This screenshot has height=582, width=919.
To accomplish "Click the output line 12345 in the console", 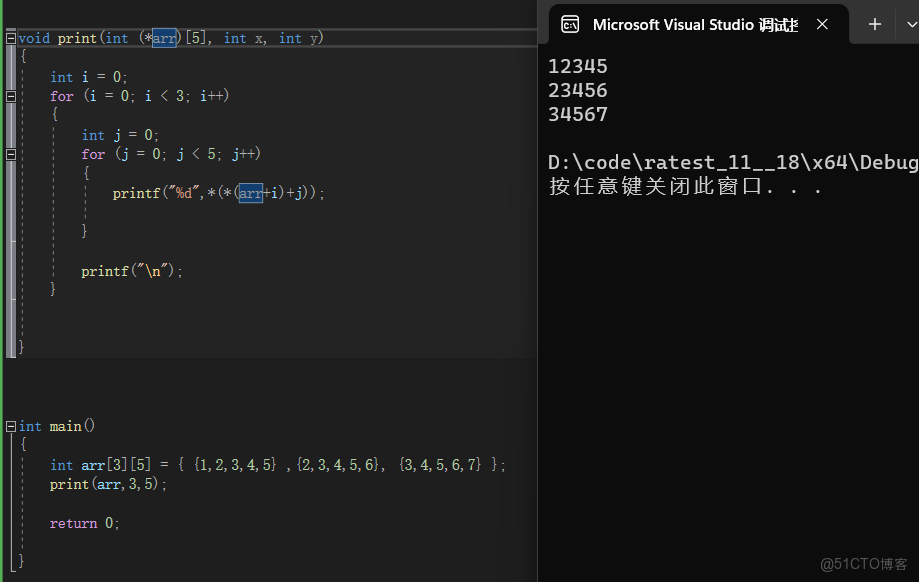I will coord(576,66).
